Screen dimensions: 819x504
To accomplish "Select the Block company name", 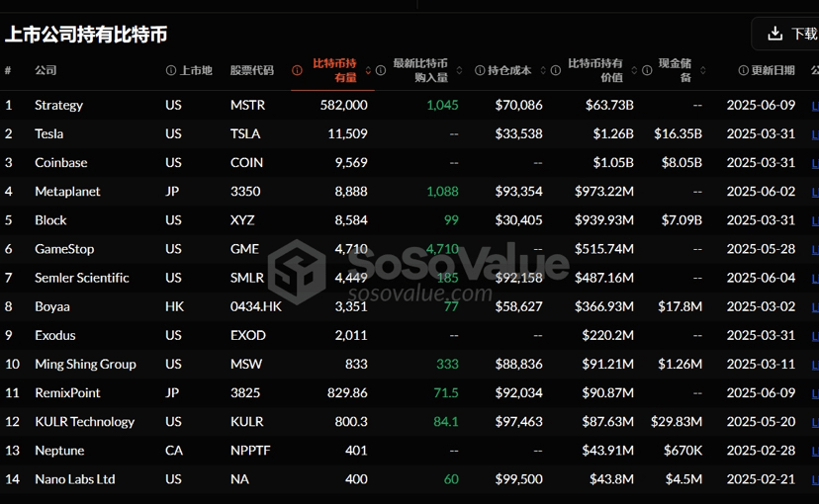I will (50, 220).
